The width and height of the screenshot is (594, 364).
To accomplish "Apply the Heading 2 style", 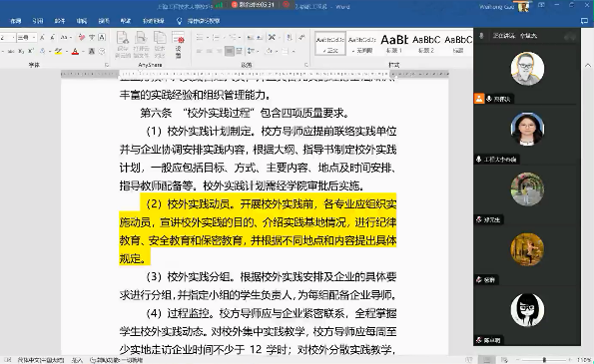I will point(426,44).
